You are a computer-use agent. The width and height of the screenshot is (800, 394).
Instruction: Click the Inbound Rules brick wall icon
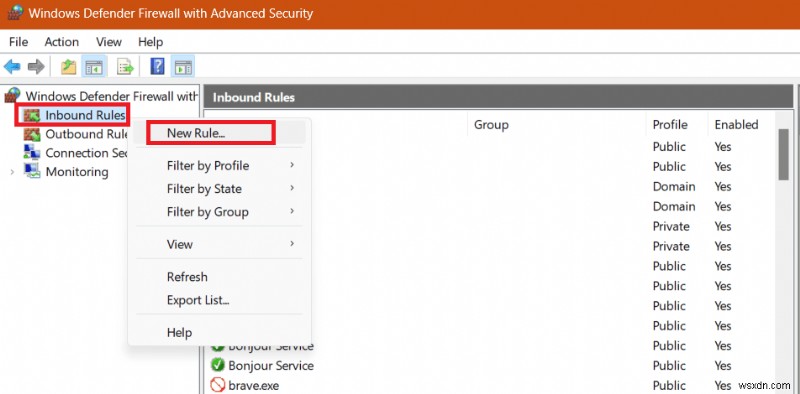pyautogui.click(x=32, y=115)
